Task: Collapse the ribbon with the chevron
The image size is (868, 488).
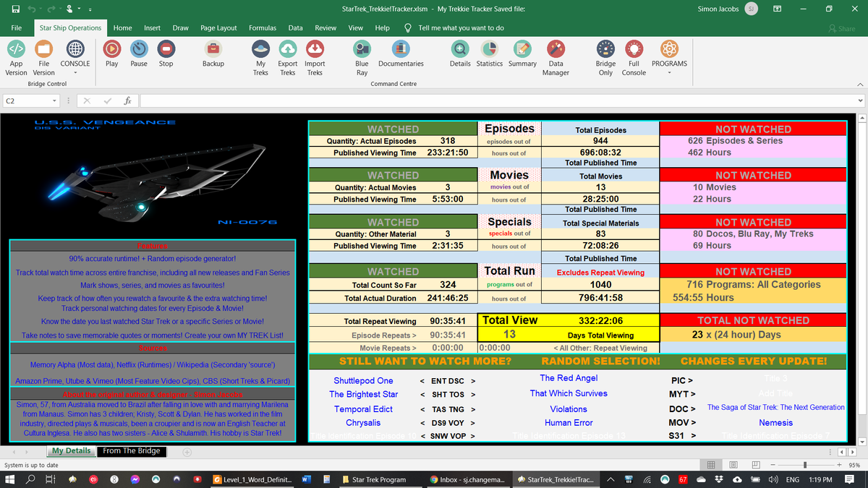Action: [x=860, y=85]
